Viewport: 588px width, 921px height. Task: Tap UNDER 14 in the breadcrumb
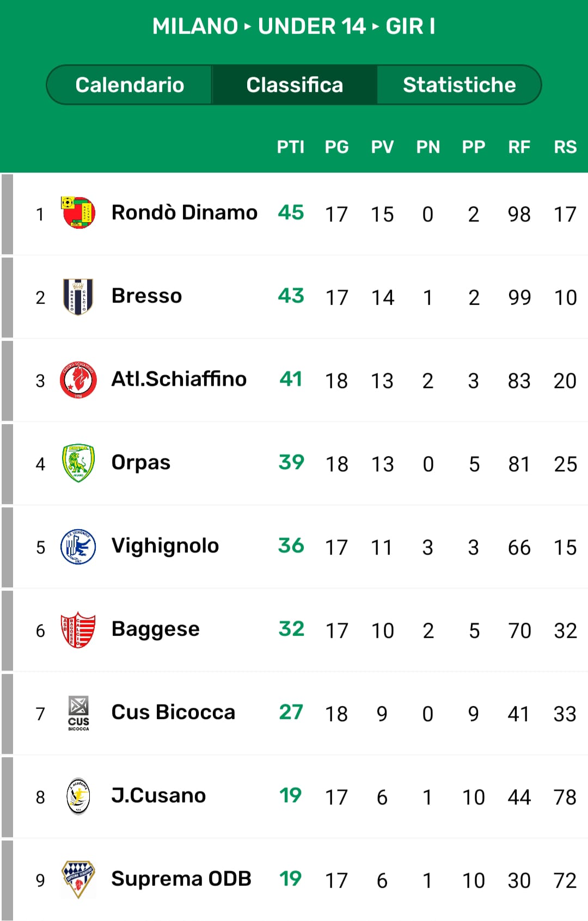click(x=311, y=26)
